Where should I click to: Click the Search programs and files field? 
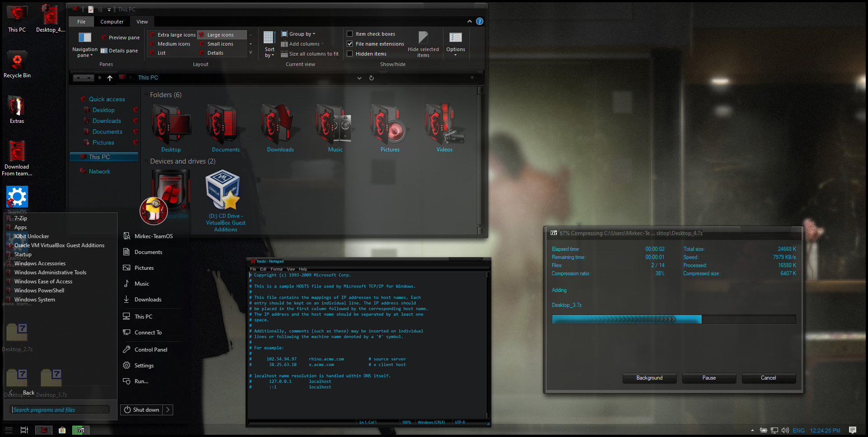[x=60, y=410]
